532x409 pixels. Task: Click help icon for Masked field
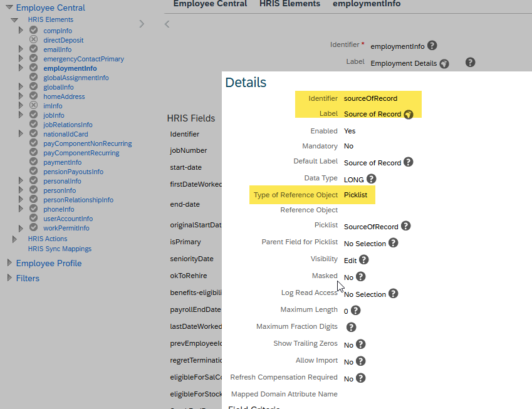(x=361, y=277)
